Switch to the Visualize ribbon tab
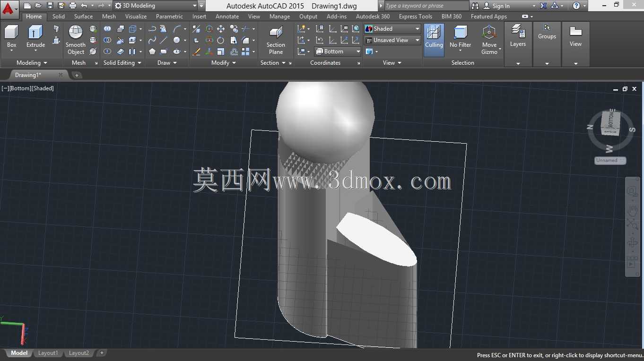Image resolution: width=644 pixels, height=361 pixels. [136, 17]
